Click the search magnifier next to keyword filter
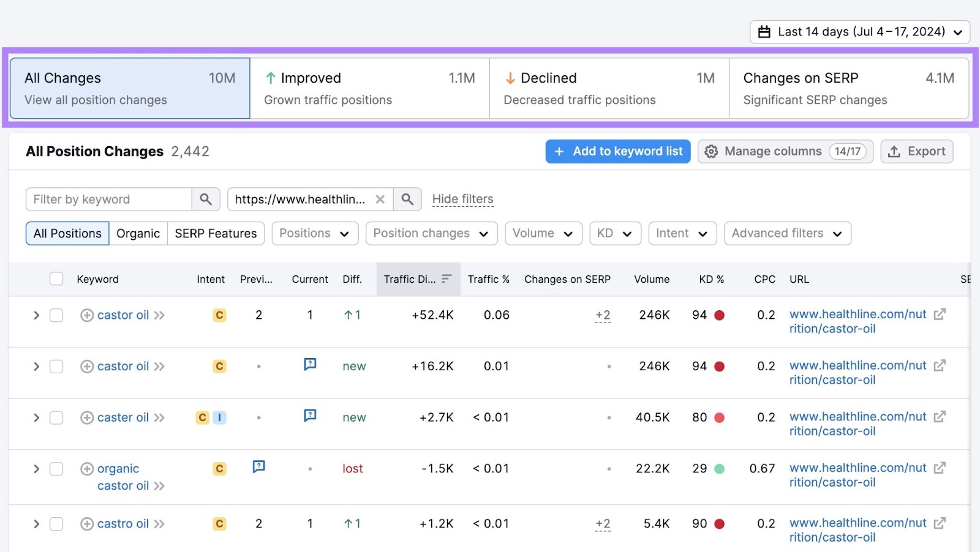Image resolution: width=980 pixels, height=552 pixels. point(206,199)
